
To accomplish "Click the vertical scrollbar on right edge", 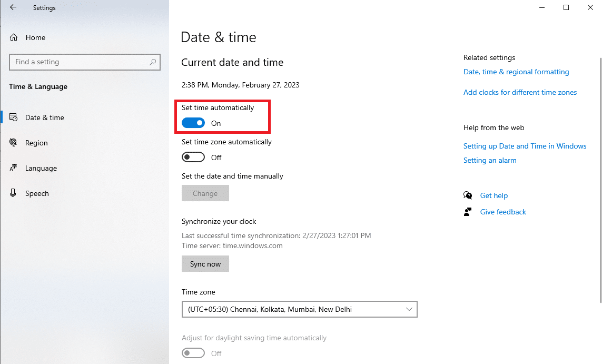I will tap(600, 181).
